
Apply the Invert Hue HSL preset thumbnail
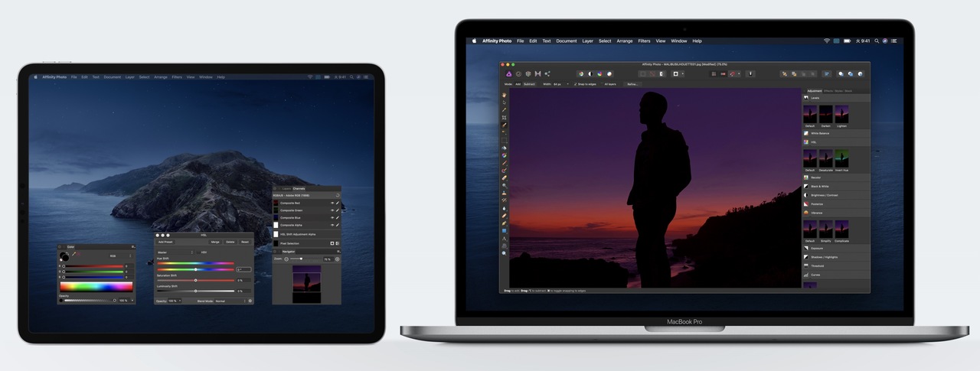tap(841, 158)
